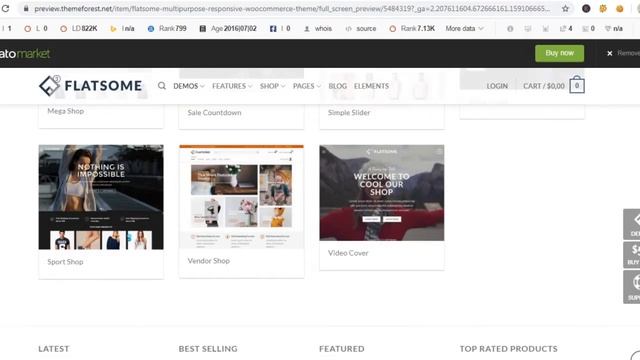The width and height of the screenshot is (640, 360).
Task: Click the Top Rated Products heading
Action: [x=509, y=349]
